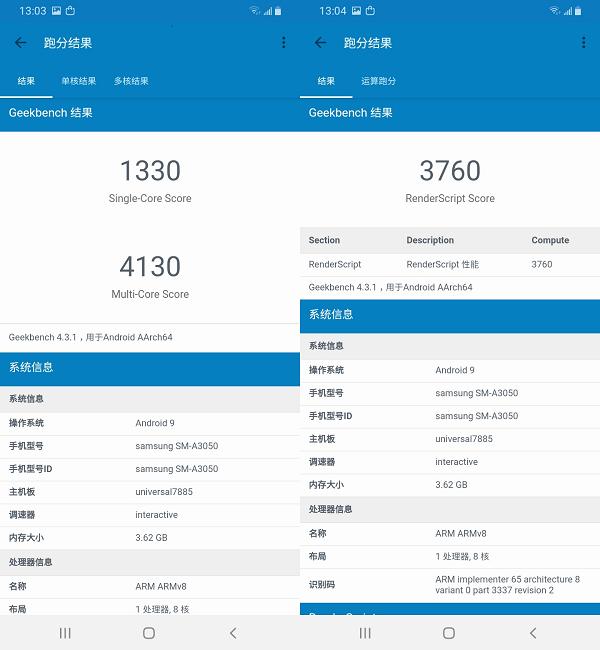Tap the back arrow in left screen header
The width and height of the screenshot is (600, 650).
(21, 42)
